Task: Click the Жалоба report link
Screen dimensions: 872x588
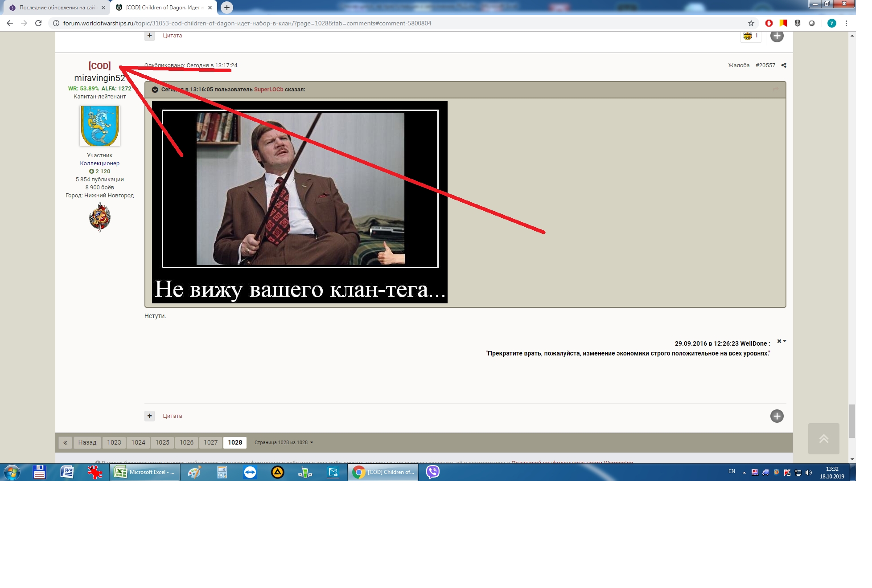Action: 739,65
